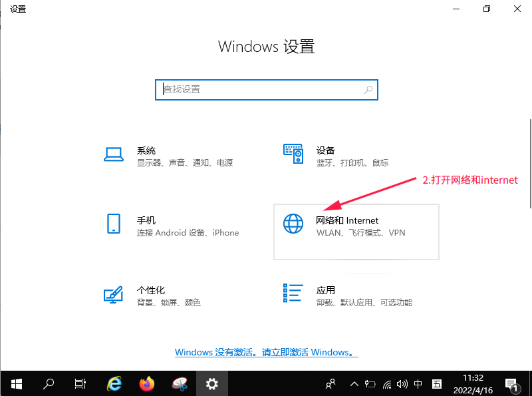The width and height of the screenshot is (532, 396).
Task: Click the Windows activation link
Action: [266, 352]
